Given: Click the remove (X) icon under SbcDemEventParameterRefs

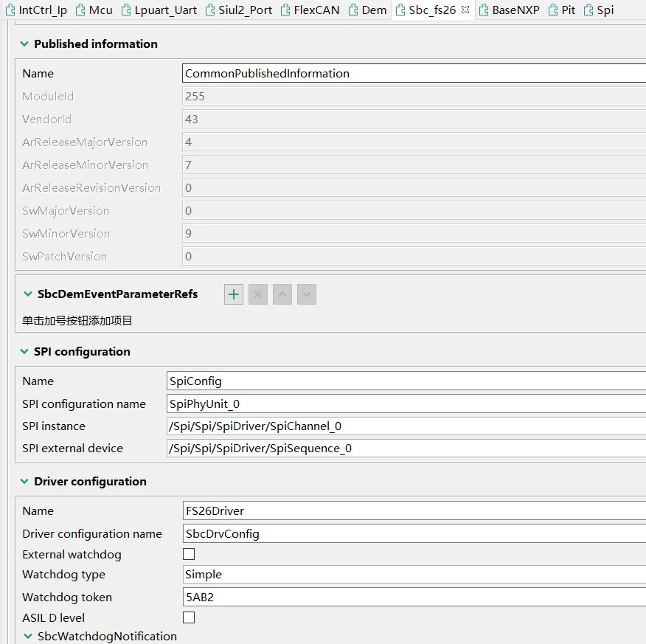Looking at the screenshot, I should pos(258,294).
